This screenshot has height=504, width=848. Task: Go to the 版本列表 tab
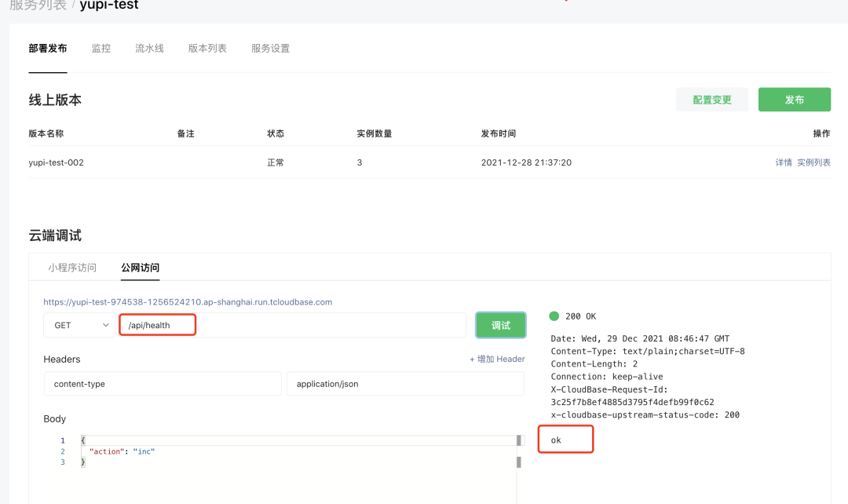point(207,49)
